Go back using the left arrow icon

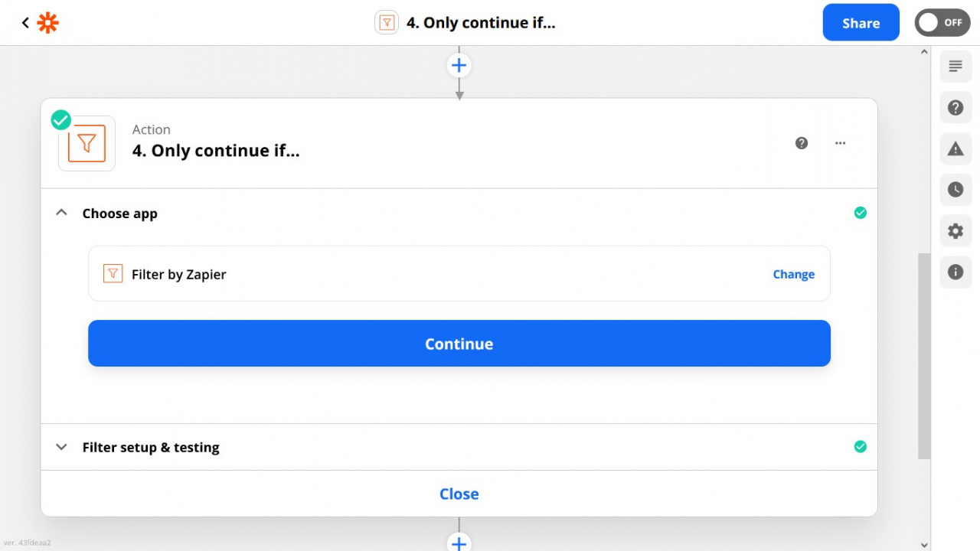coord(25,23)
